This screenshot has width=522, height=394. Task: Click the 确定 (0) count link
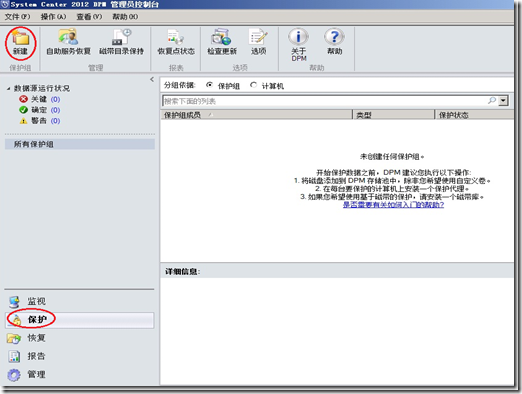coord(55,110)
